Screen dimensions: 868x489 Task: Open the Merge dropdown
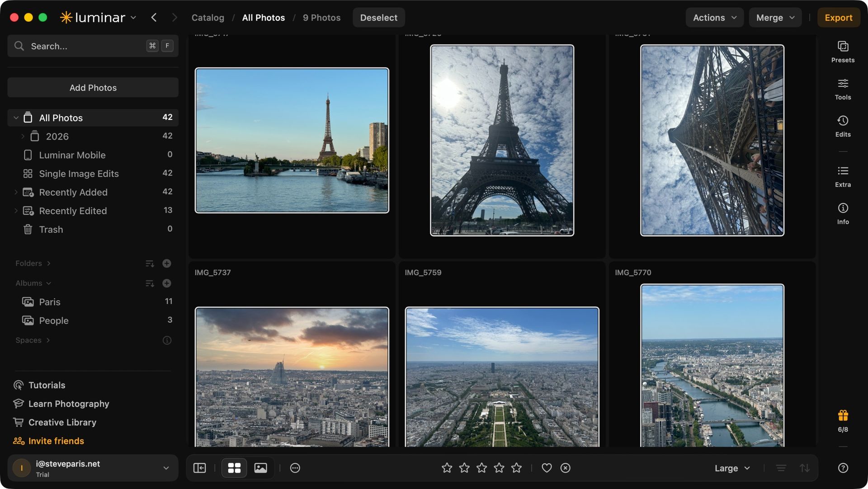click(x=775, y=18)
